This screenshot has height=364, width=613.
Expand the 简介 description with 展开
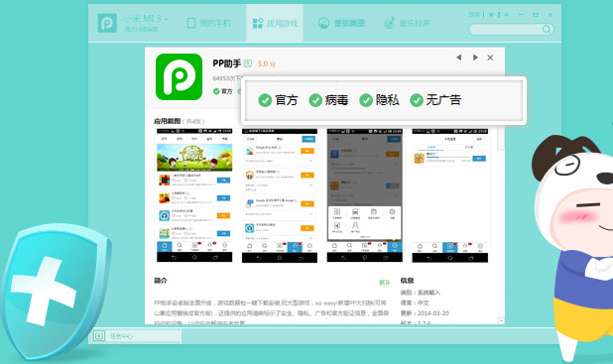384,283
